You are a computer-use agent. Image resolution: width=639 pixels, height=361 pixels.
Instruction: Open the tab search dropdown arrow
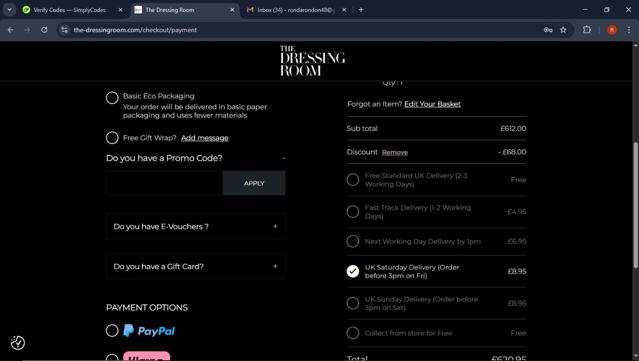point(9,10)
